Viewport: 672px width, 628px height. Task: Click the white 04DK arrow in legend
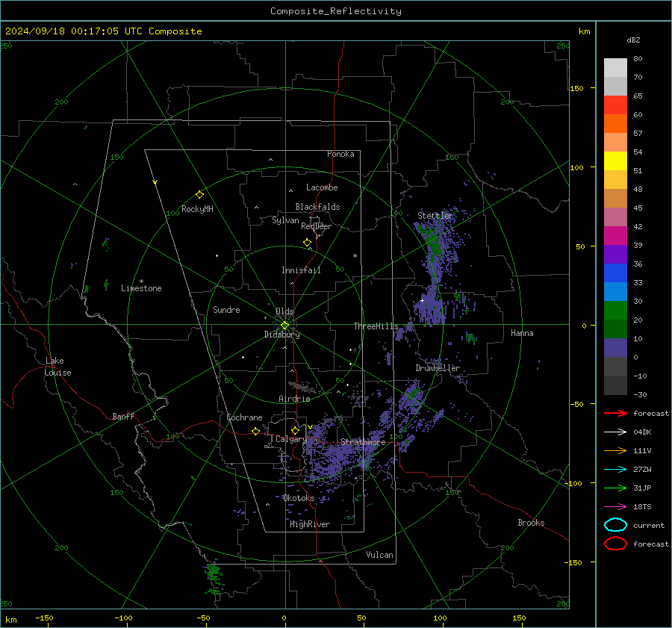615,432
